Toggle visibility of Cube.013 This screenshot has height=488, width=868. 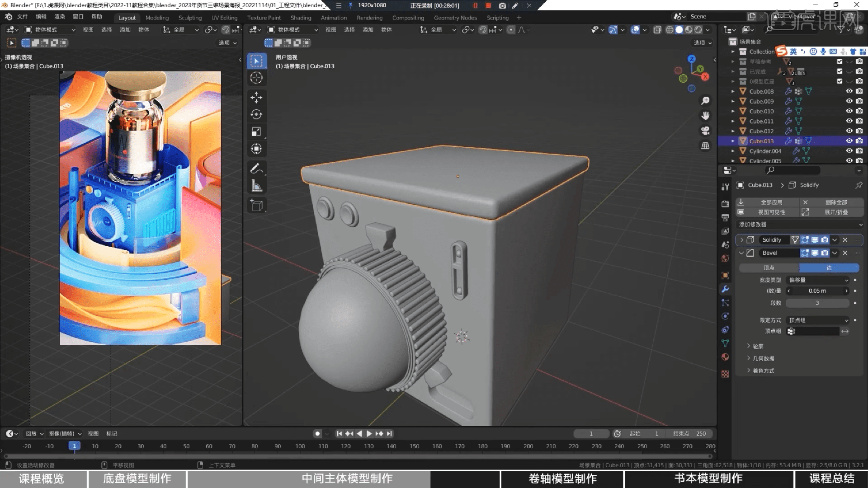pos(849,141)
